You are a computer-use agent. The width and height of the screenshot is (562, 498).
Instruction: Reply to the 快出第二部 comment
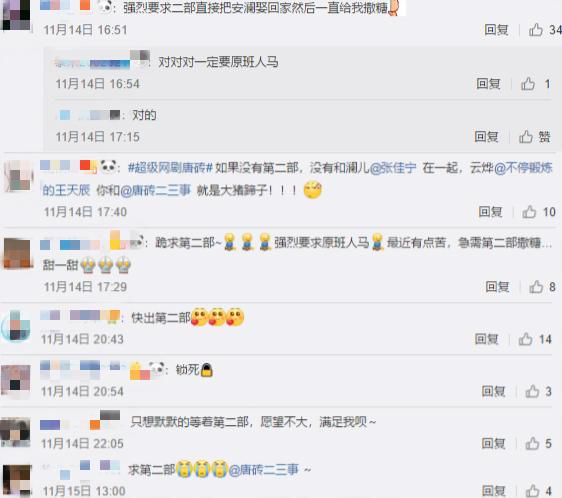click(486, 339)
